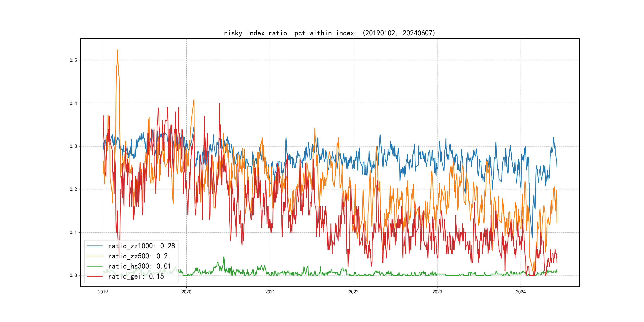
Task: Click the 'ratio_gei: 0.15' legend label
Action: click(x=136, y=276)
